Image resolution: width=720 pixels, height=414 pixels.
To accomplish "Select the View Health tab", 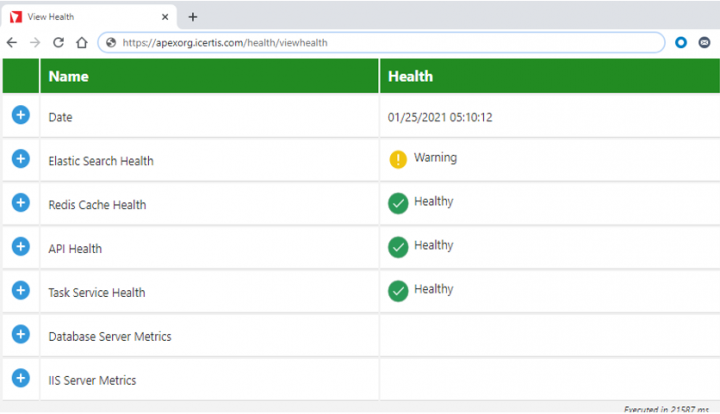I will [85, 16].
